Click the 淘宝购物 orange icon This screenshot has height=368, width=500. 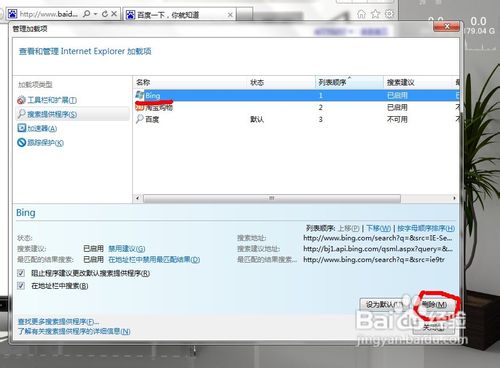(x=139, y=107)
